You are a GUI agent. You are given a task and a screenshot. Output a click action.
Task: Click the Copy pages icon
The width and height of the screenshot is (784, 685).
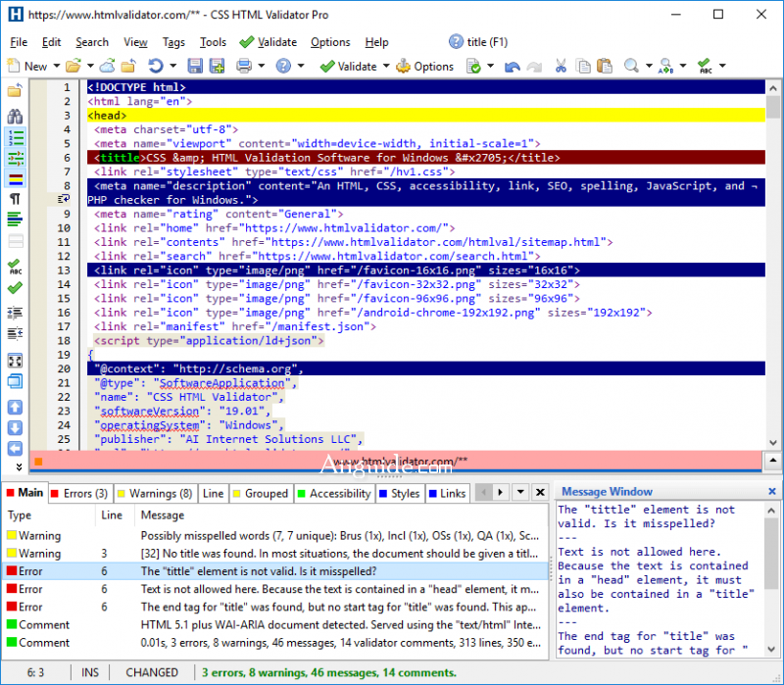coord(583,66)
